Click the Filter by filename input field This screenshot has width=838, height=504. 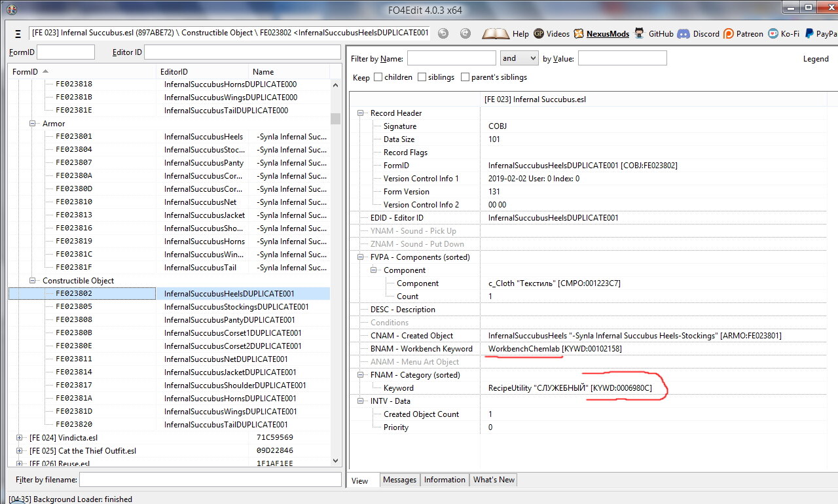pyautogui.click(x=209, y=480)
